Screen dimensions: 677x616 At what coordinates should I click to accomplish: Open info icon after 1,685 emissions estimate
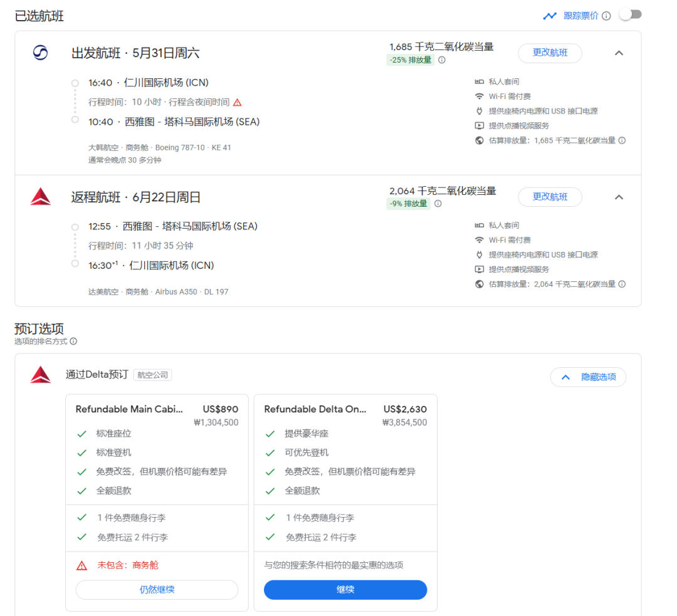pos(622,140)
